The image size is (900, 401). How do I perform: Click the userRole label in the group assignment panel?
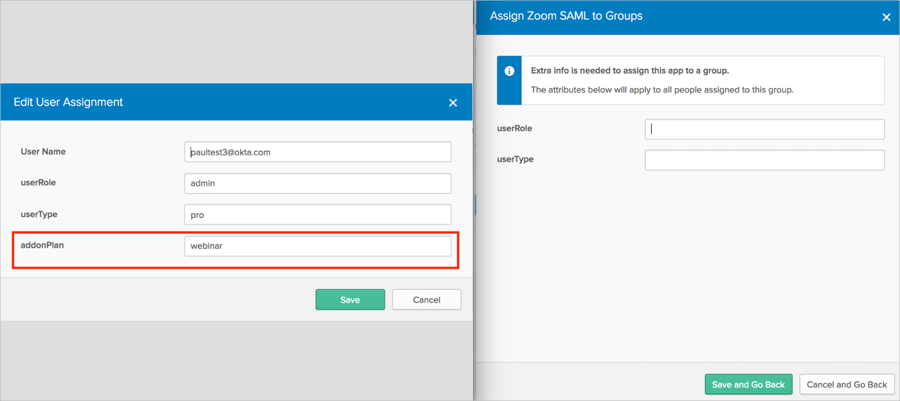[514, 128]
